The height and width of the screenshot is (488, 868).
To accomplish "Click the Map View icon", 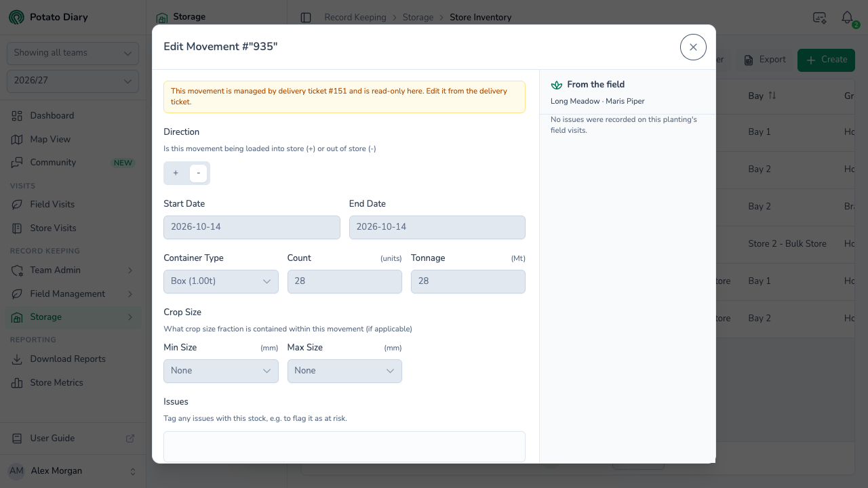I will tap(17, 140).
